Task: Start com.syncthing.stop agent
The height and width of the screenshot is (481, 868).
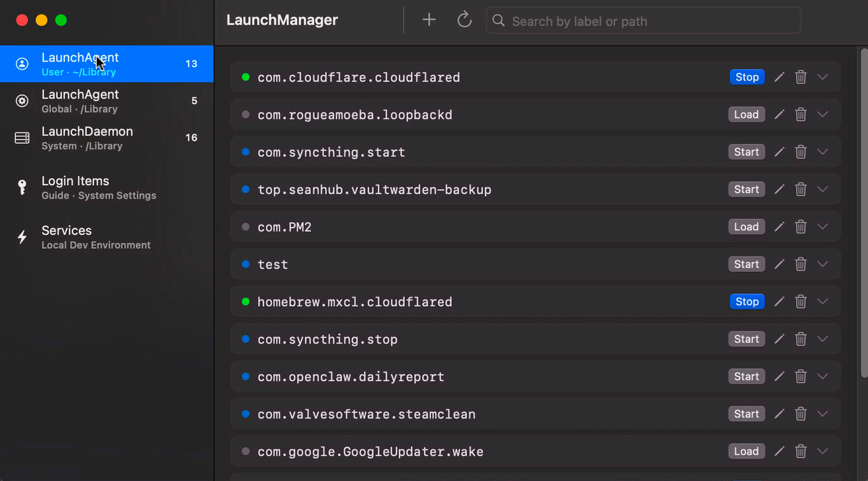Action: (746, 339)
